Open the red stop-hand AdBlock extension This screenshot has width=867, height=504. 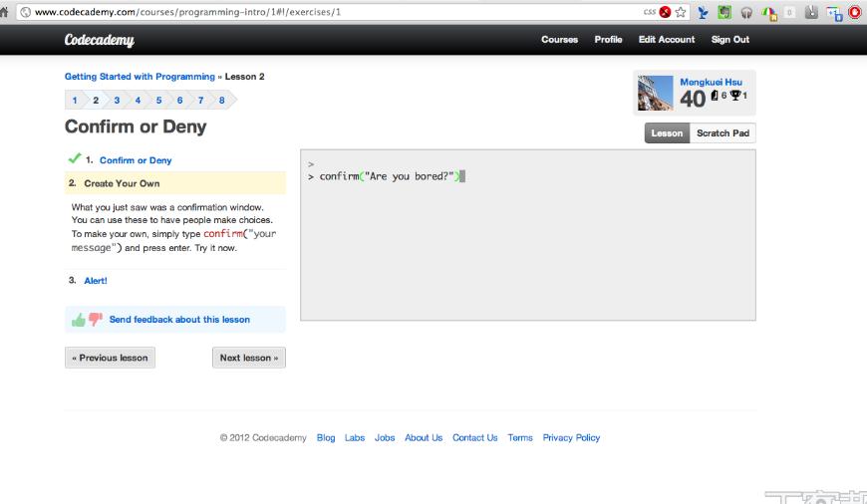click(x=855, y=12)
